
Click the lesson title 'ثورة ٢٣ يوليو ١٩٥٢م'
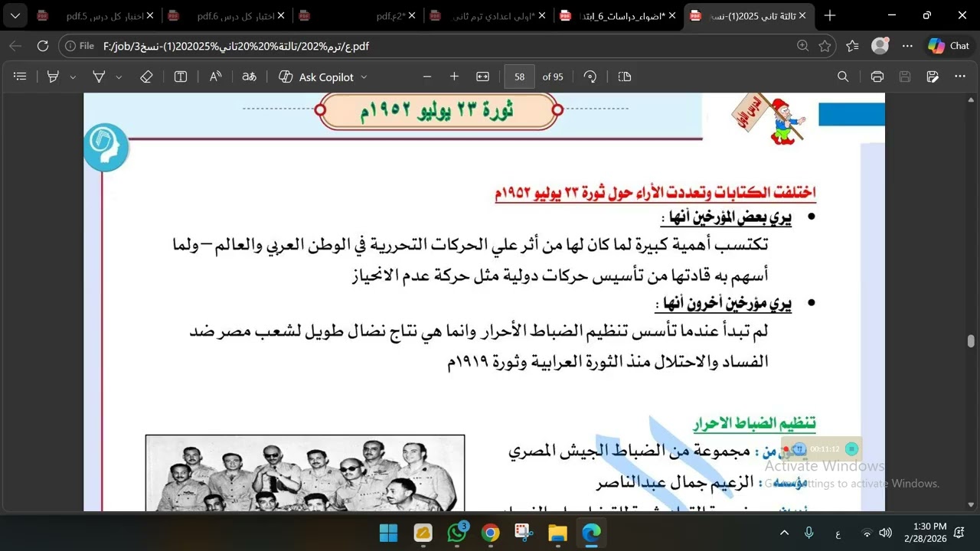(437, 111)
